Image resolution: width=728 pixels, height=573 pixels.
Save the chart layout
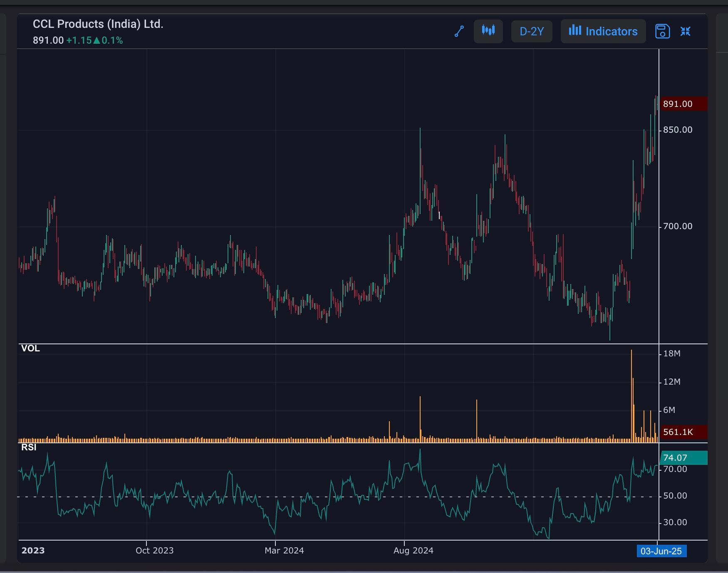tap(662, 31)
